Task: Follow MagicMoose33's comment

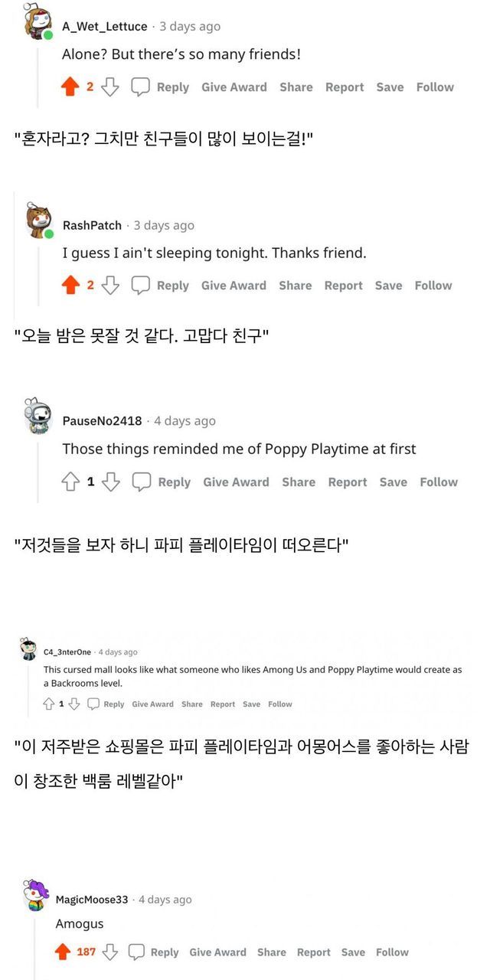Action: point(393,952)
